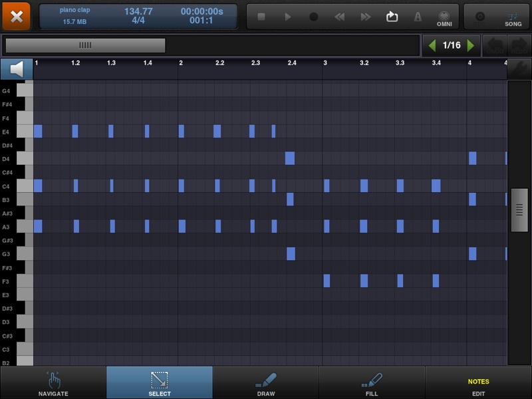532x399 pixels.
Task: Click the E4 piano key
Action: [25, 131]
